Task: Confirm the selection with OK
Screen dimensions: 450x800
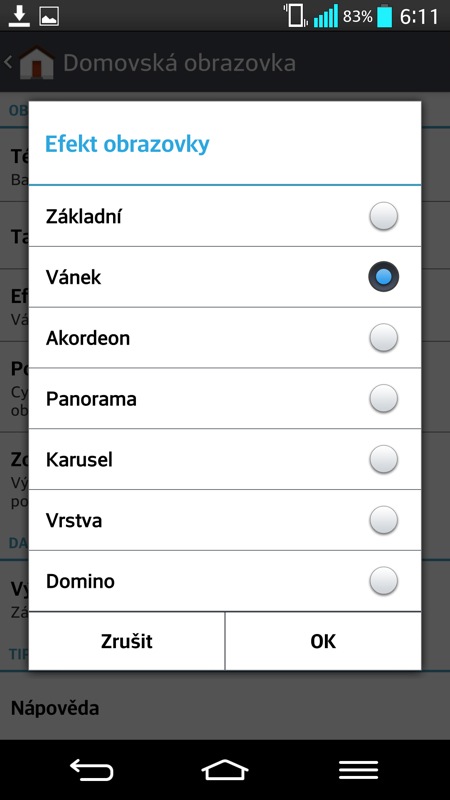Action: [323, 641]
